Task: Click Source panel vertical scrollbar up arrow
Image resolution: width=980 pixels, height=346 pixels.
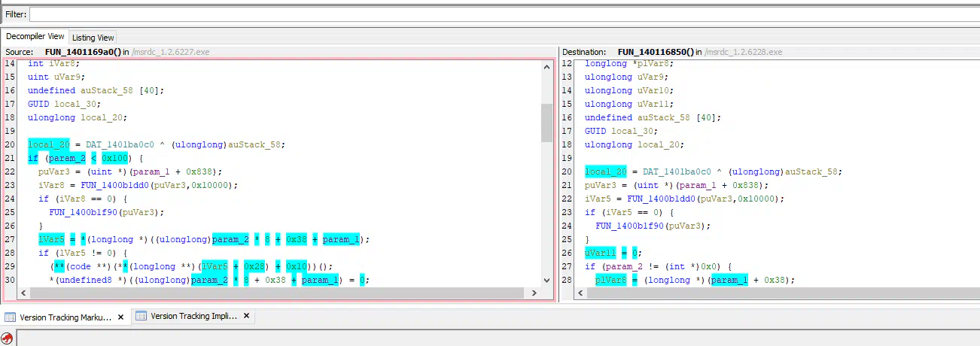Action: [546, 66]
